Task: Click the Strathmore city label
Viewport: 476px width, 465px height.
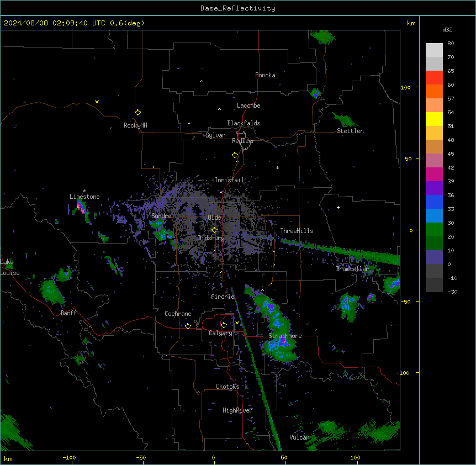Action: pos(285,336)
